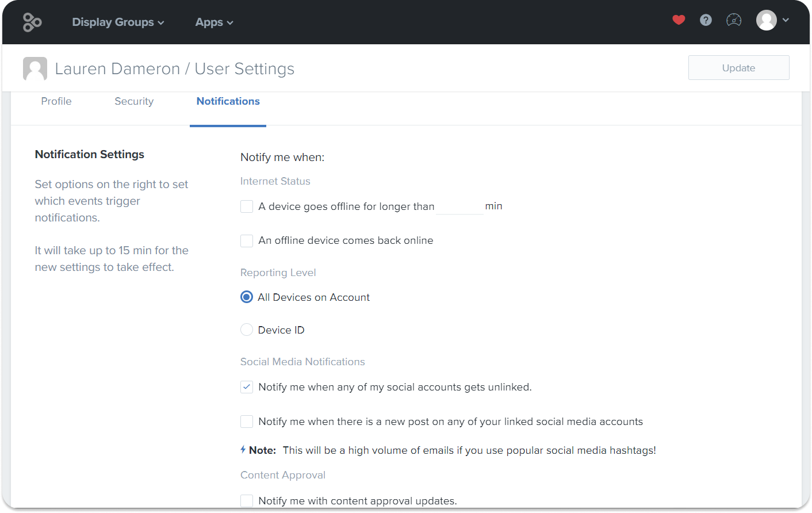Check offline device comes back online
Viewport: 812px width, 513px height.
[247, 240]
